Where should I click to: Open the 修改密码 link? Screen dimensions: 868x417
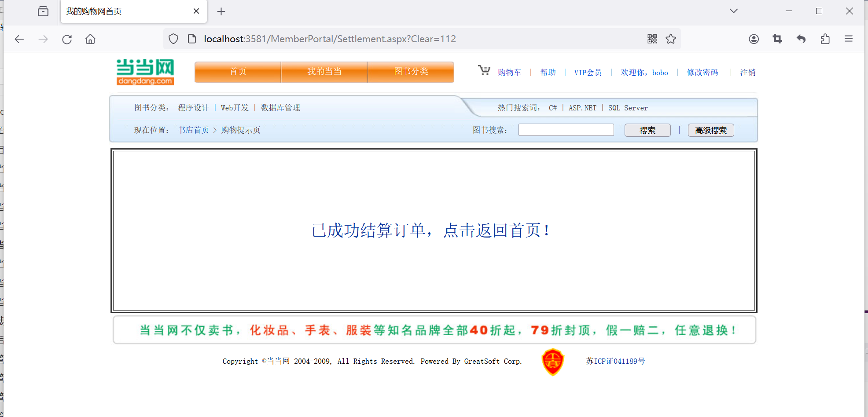(x=702, y=73)
